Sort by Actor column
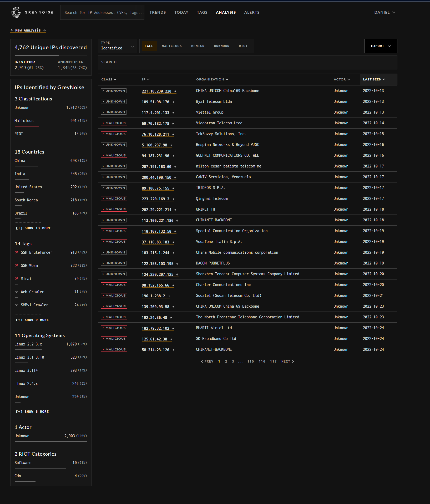The image size is (430, 504). pos(342,79)
